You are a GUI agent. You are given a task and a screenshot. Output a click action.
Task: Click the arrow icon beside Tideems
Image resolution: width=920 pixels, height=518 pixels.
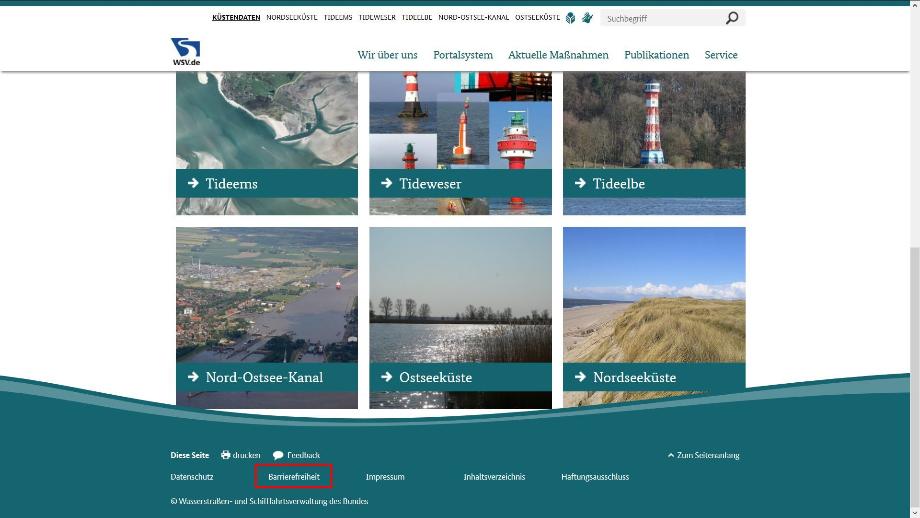193,184
